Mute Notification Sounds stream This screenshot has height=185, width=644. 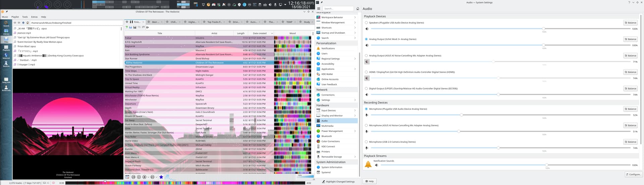click(376, 165)
